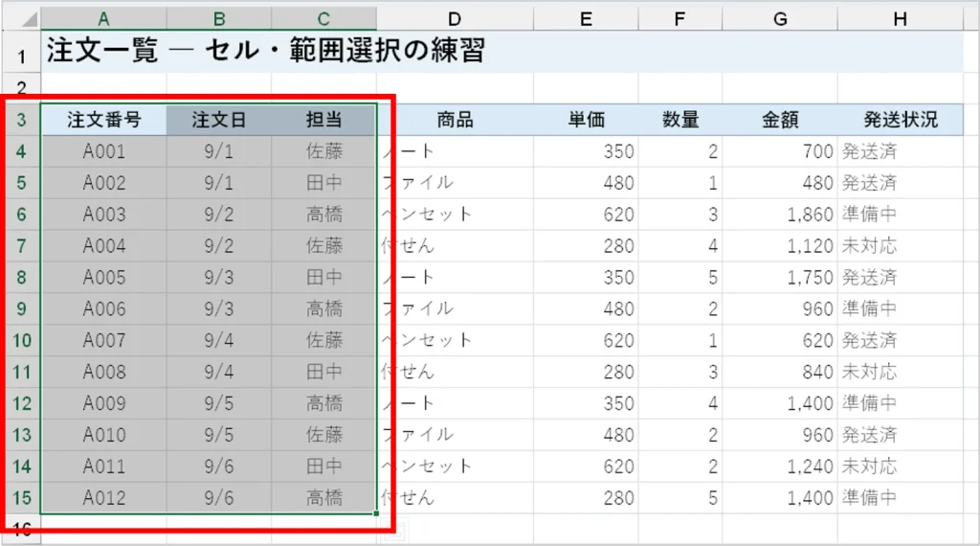Click order number cell A004
980x546 pixels.
[x=103, y=246]
